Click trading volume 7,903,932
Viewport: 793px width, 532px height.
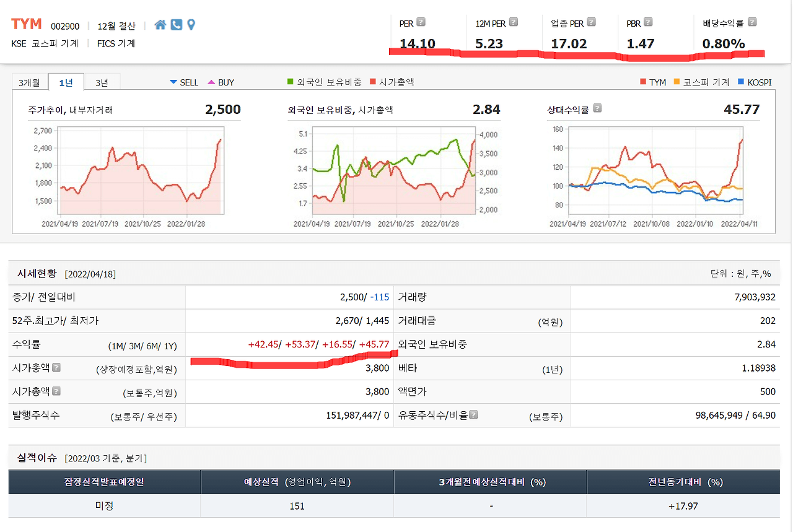755,297
